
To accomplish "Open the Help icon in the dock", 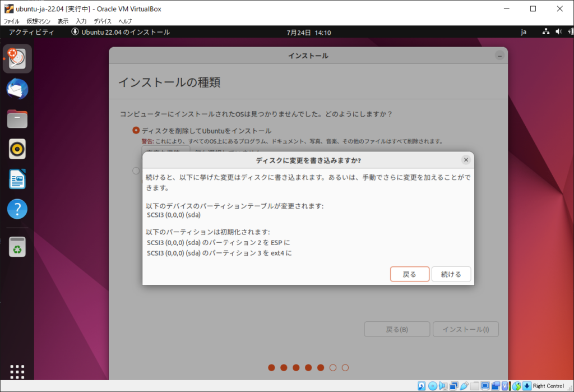I will tap(17, 209).
